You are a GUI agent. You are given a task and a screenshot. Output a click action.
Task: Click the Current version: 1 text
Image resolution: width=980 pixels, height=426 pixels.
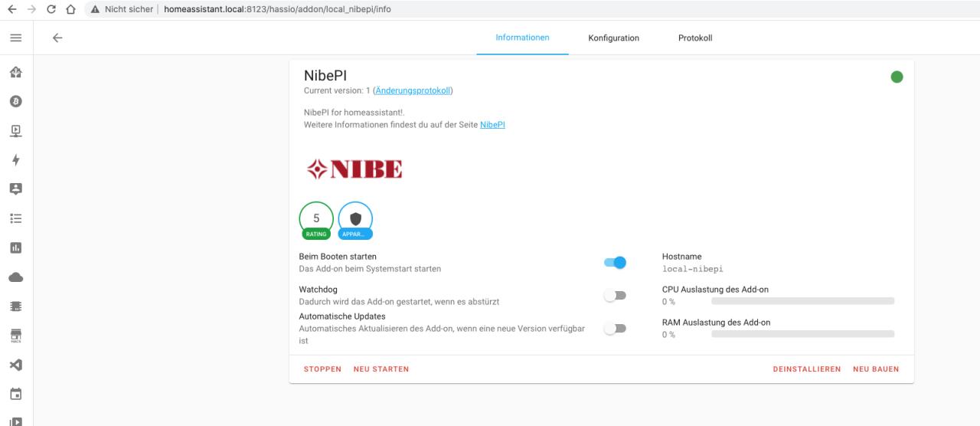pos(337,90)
